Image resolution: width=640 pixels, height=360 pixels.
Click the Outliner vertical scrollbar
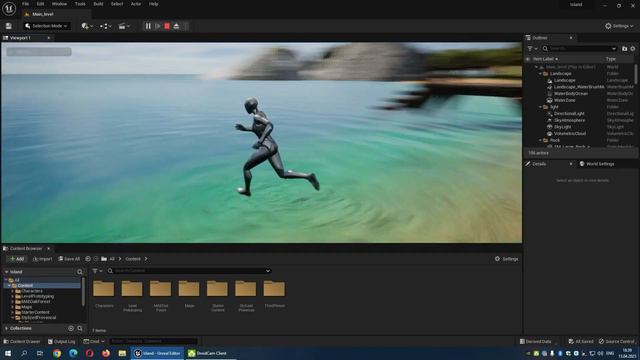click(636, 74)
